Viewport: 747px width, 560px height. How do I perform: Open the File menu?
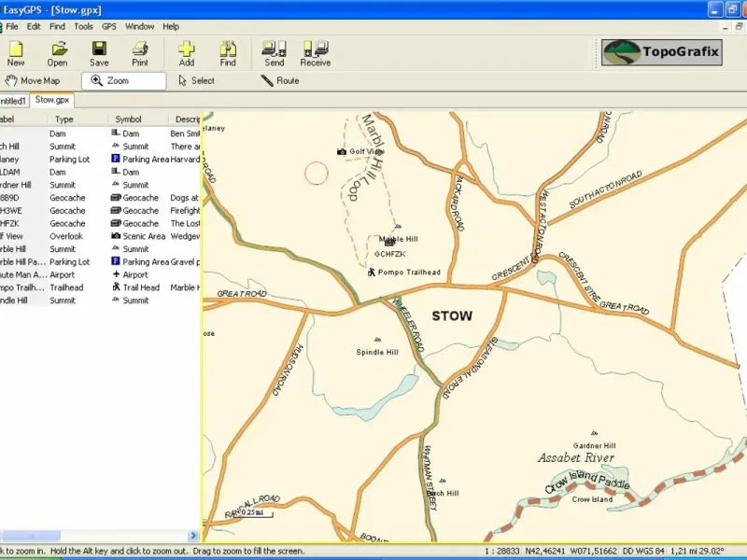coord(12,27)
